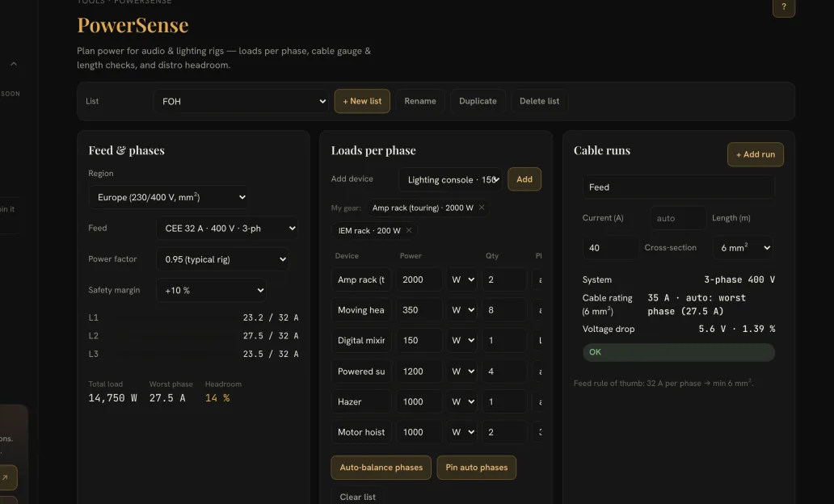Remove IEM rack gear chip
This screenshot has height=504, width=834.
point(409,230)
